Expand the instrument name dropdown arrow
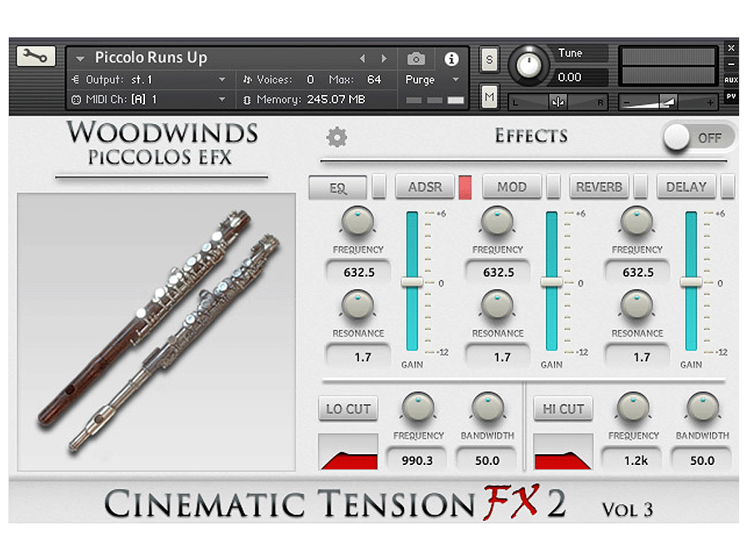750x560 pixels. point(80,59)
